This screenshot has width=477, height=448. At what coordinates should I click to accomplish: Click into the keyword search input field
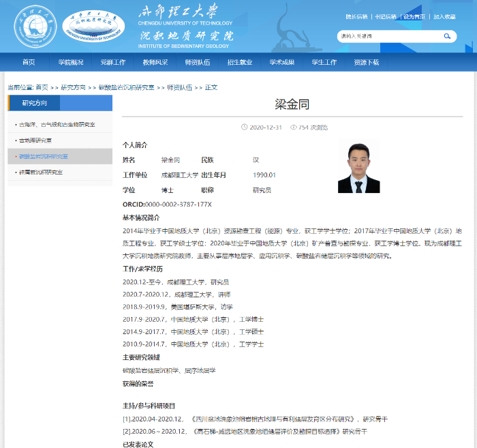(x=388, y=36)
